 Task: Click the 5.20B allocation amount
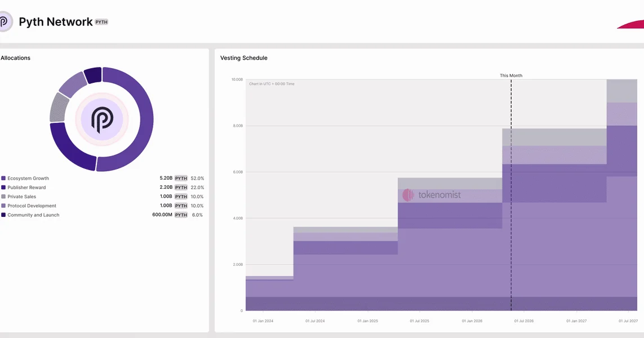point(166,178)
